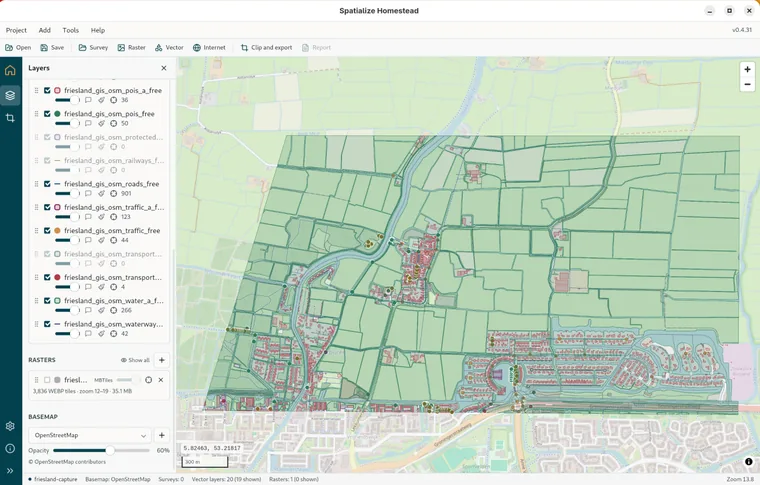This screenshot has height=485, width=760.
Task: Show map attribution info icon
Action: [x=748, y=462]
